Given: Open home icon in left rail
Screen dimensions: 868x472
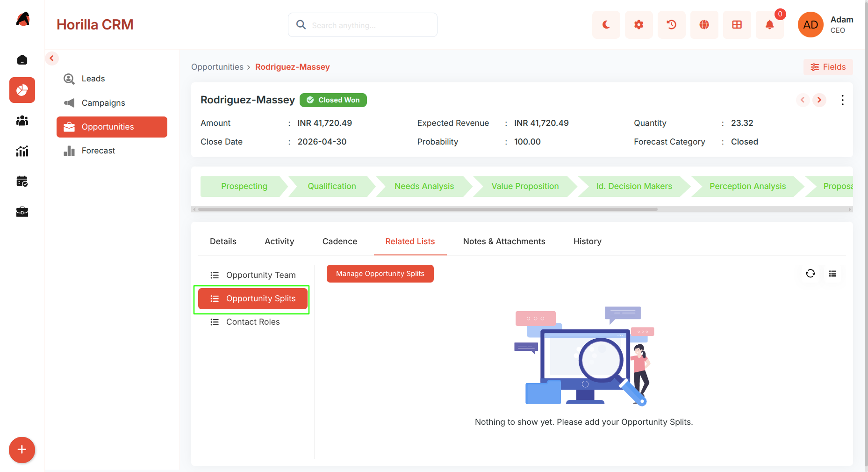Looking at the screenshot, I should click(22, 60).
